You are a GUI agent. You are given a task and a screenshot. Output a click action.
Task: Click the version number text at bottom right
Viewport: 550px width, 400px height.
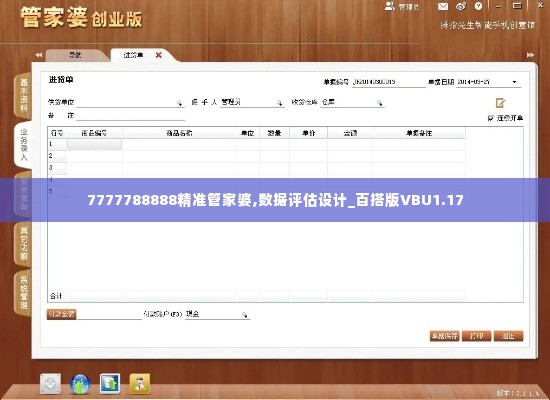click(518, 393)
